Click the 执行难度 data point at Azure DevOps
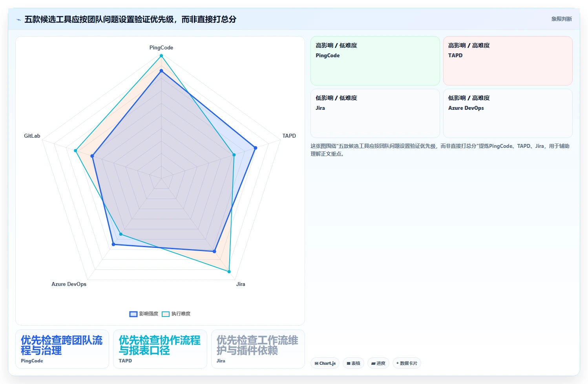The width and height of the screenshot is (588, 384). 121,234
